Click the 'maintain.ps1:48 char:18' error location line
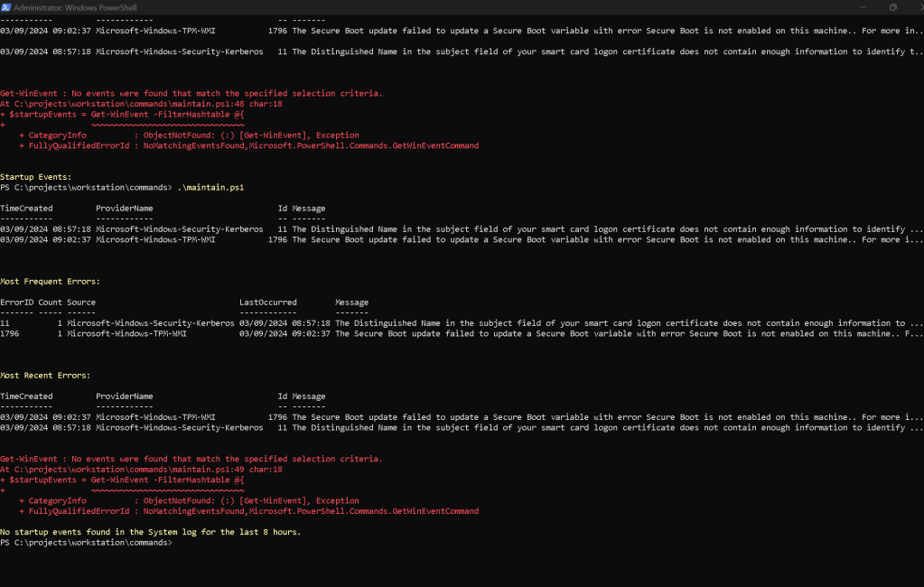Viewport: 924px width, 587px height. pos(142,104)
